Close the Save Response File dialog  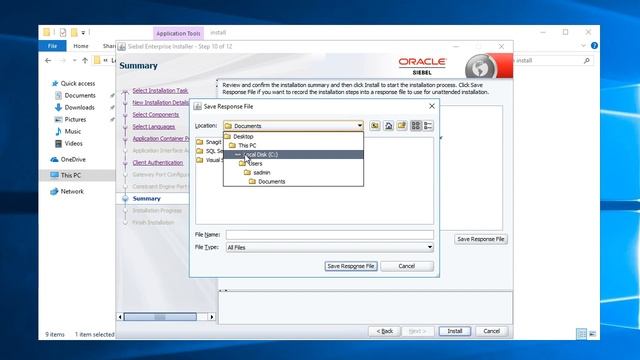tap(432, 106)
